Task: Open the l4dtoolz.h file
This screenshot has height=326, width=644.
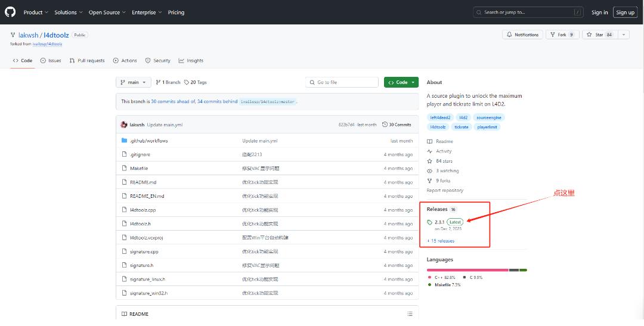Action: [141, 223]
